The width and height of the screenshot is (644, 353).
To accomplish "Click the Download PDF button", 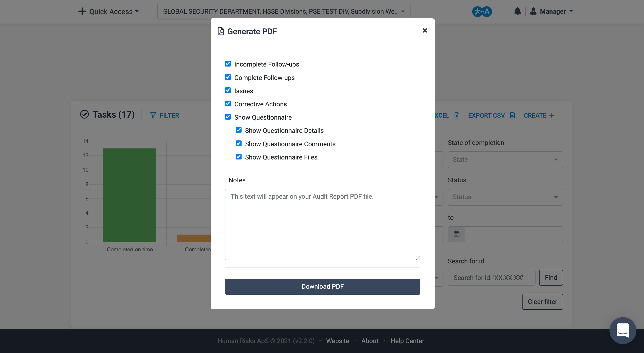I will 322,286.
